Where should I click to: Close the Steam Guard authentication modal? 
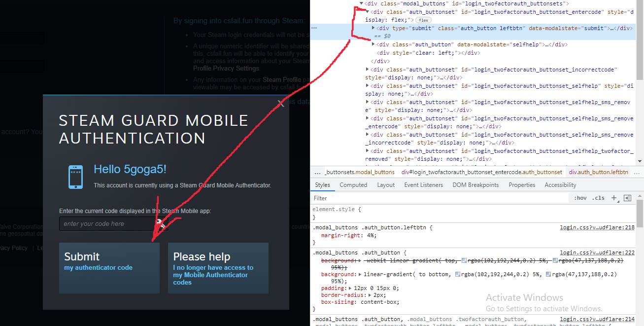coord(281,104)
